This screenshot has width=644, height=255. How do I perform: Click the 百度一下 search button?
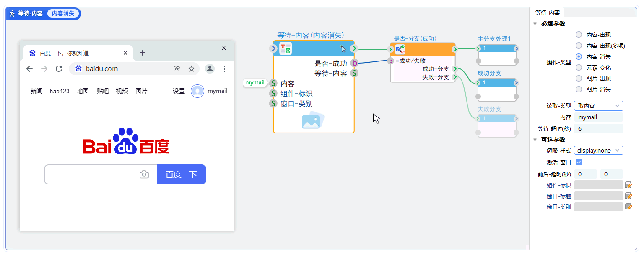coord(181,174)
